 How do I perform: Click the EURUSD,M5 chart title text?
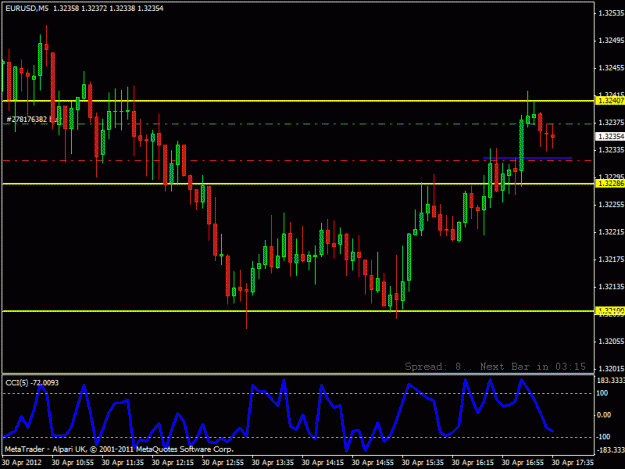pos(27,8)
